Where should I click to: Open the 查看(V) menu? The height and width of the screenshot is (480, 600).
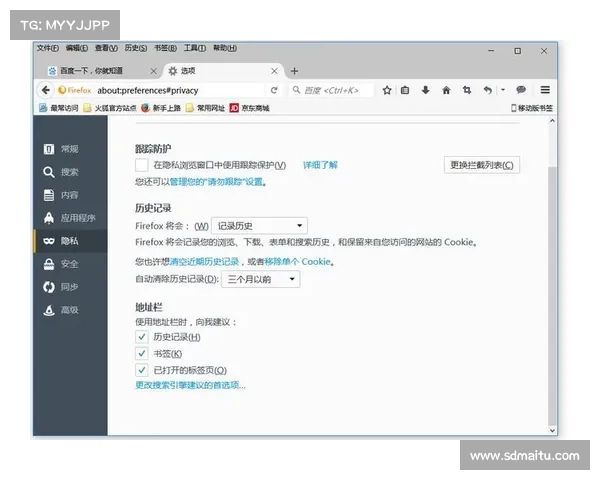(106, 48)
